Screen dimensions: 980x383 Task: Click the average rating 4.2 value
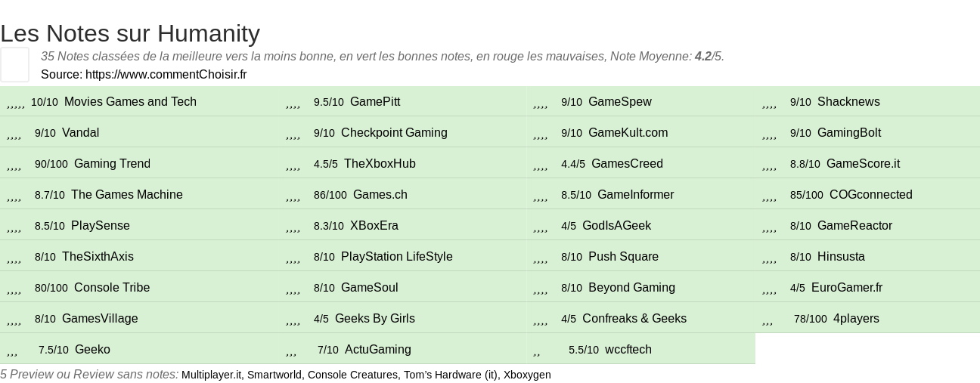703,57
